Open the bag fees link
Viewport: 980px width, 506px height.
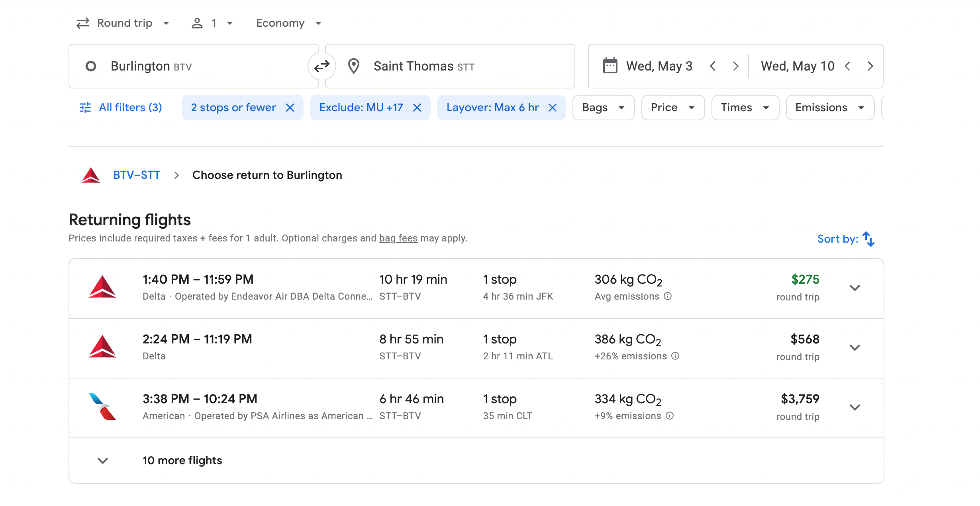[398, 238]
